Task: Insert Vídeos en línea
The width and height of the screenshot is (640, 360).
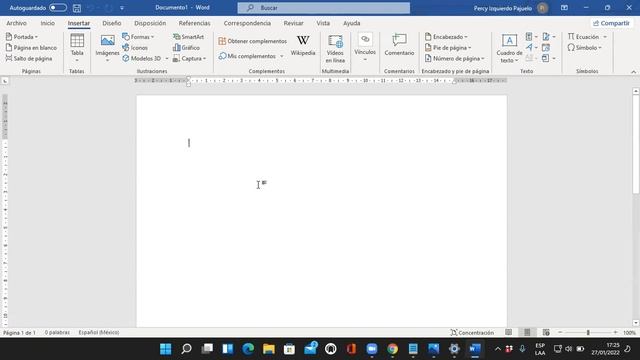Action: click(335, 48)
